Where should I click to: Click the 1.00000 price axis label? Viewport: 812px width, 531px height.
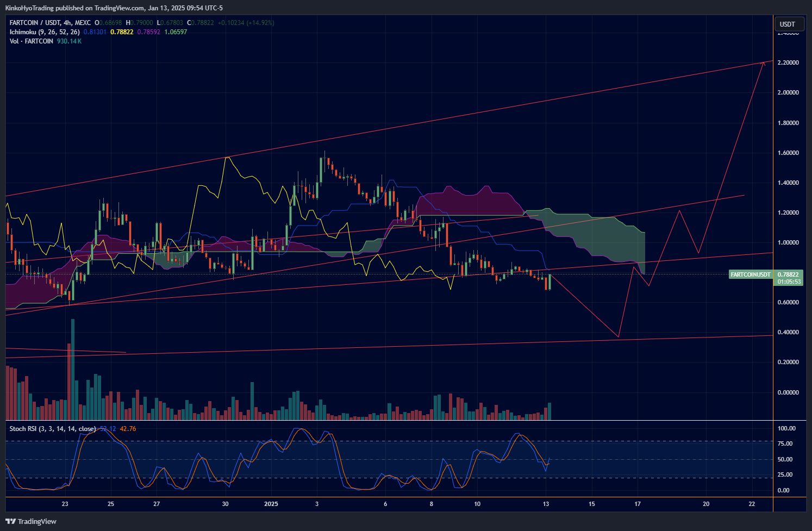tap(788, 242)
